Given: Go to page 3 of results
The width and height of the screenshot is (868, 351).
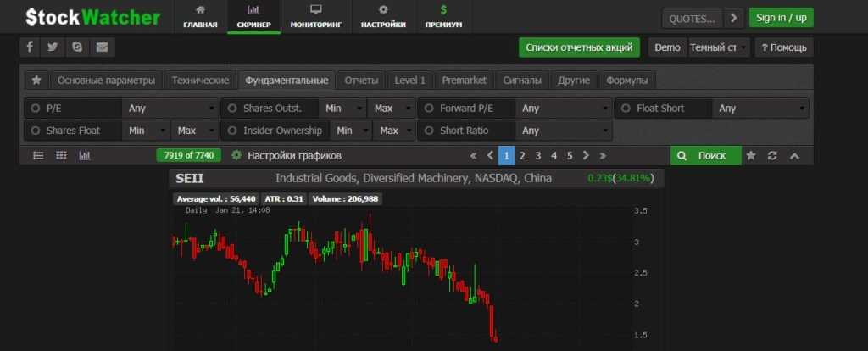Looking at the screenshot, I should point(538,156).
